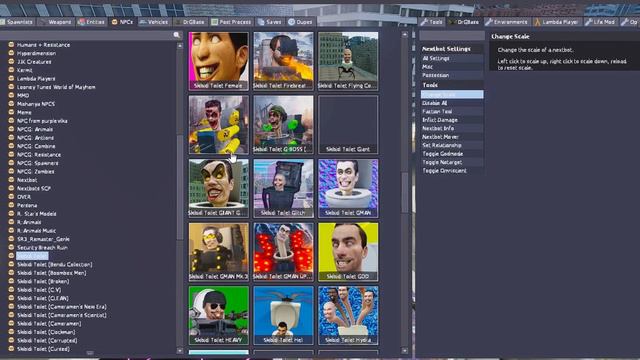This screenshot has height=360, width=640.
Task: Click the Nextbot category icon
Action: click(11, 180)
